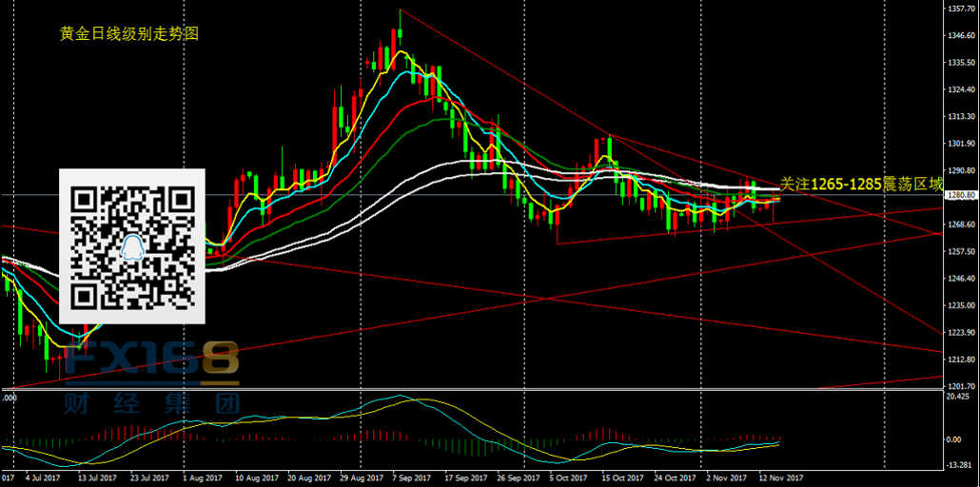This screenshot has height=487, width=980.
Task: Select the 12 Nov 2017 date label
Action: click(780, 478)
